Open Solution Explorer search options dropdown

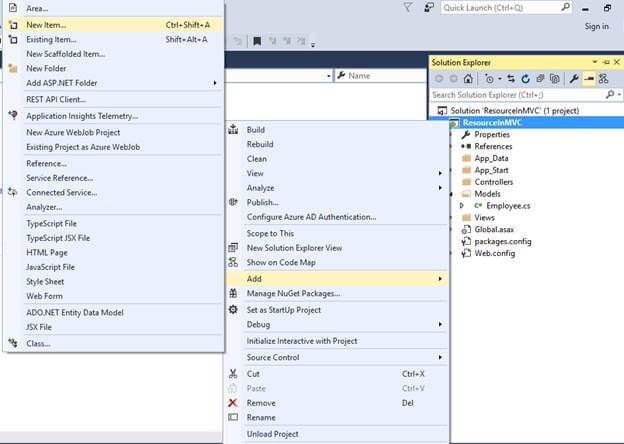coord(619,95)
